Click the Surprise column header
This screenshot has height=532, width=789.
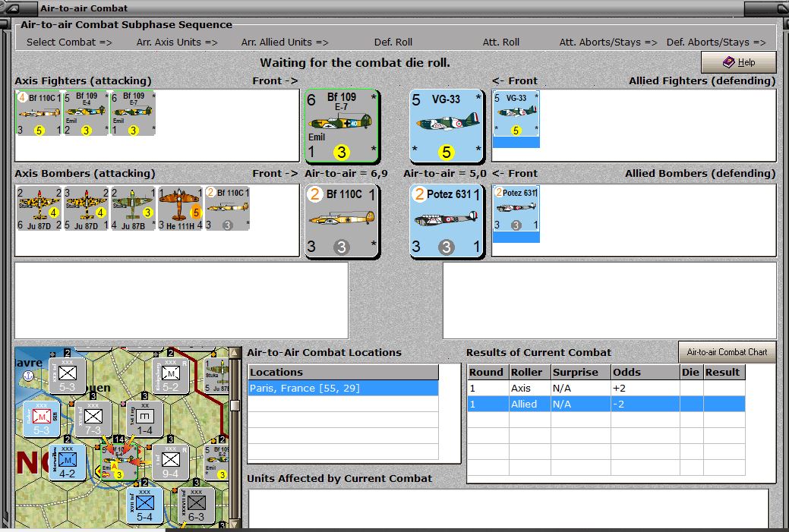581,372
